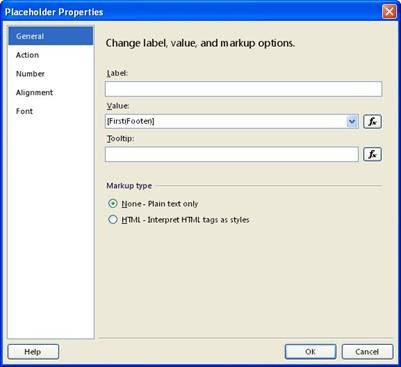Click the Help button
The height and width of the screenshot is (367, 401).
pyautogui.click(x=33, y=352)
